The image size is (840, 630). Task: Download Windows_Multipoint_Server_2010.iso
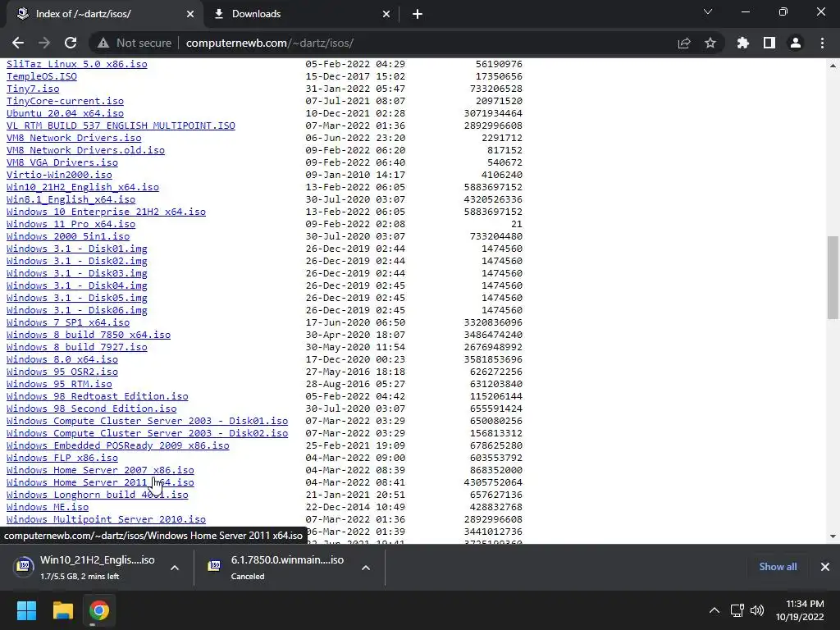[106, 519]
